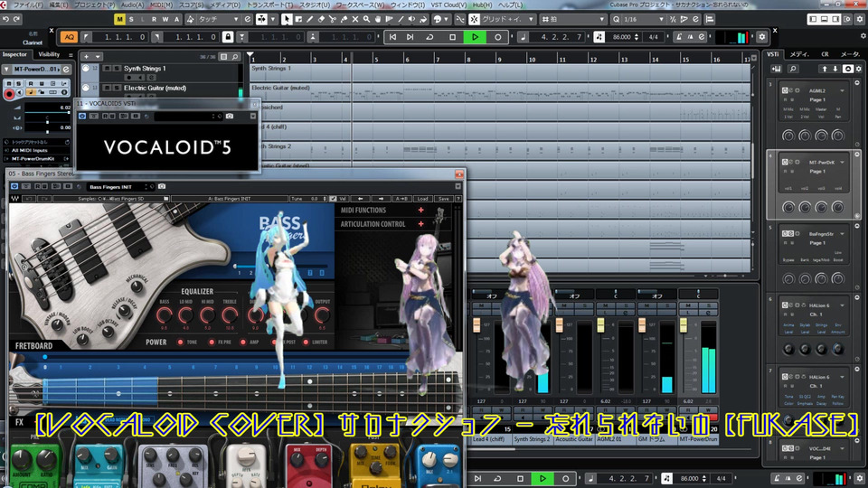Viewport: 868px width, 488px height.
Task: Toggle record enable on inspector track
Action: pyautogui.click(x=9, y=95)
